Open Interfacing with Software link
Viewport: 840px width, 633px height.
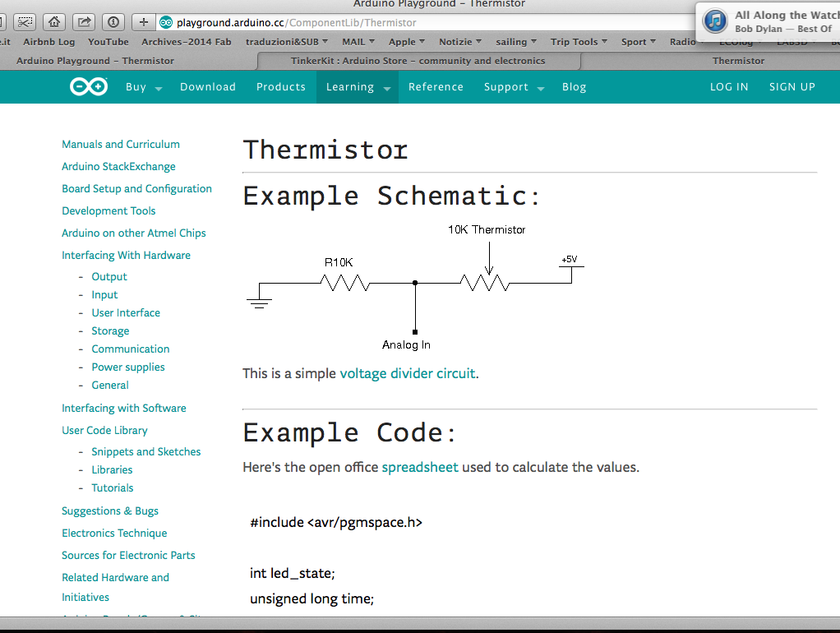(124, 408)
